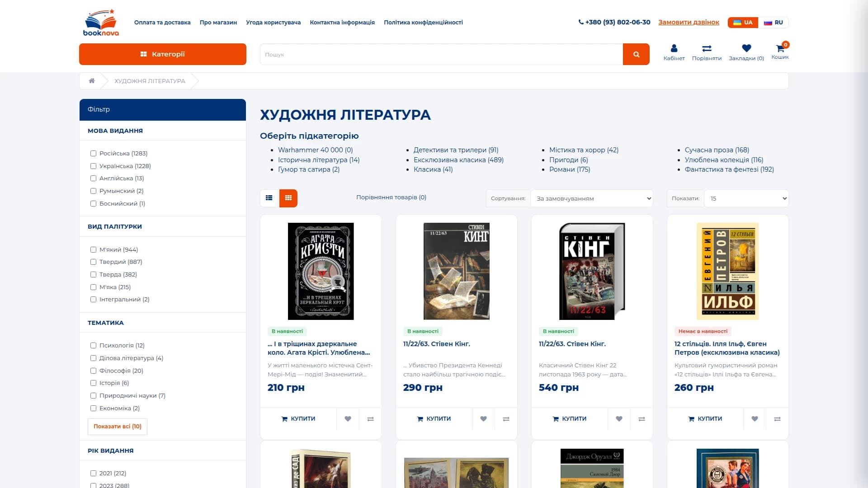This screenshot has height=488, width=868.
Task: Open Ексклюзивна класика (489) subcategory
Action: 458,160
